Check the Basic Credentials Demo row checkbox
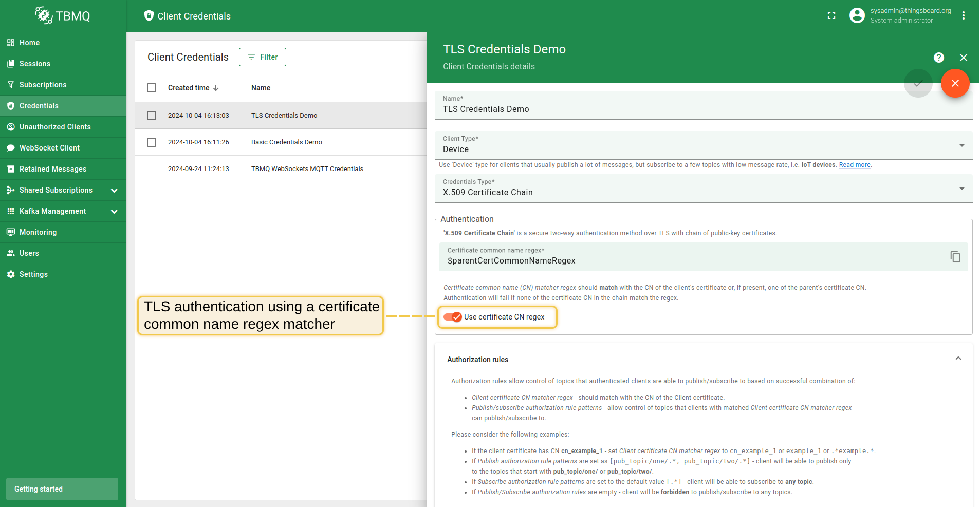Image resolution: width=980 pixels, height=507 pixels. (x=152, y=142)
